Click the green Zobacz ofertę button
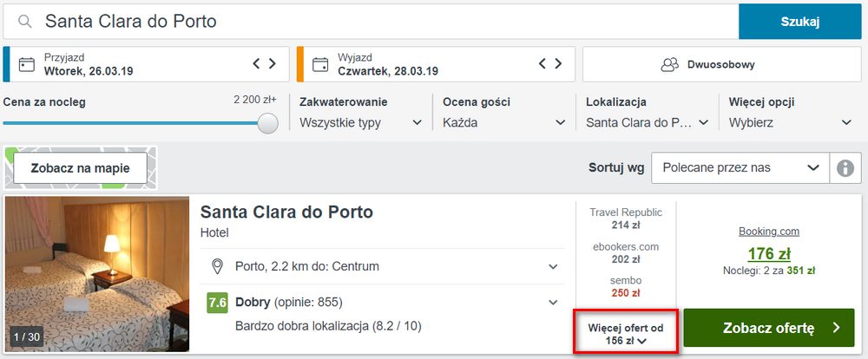Viewport: 868px width, 359px height. (x=768, y=328)
